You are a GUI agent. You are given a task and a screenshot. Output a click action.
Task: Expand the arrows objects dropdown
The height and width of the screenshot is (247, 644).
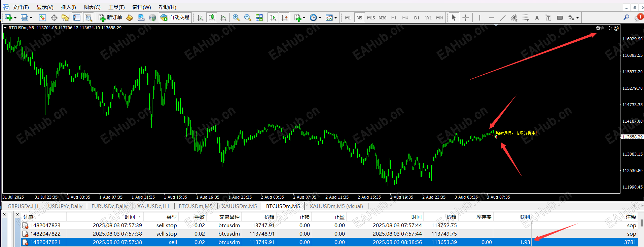[x=577, y=18]
